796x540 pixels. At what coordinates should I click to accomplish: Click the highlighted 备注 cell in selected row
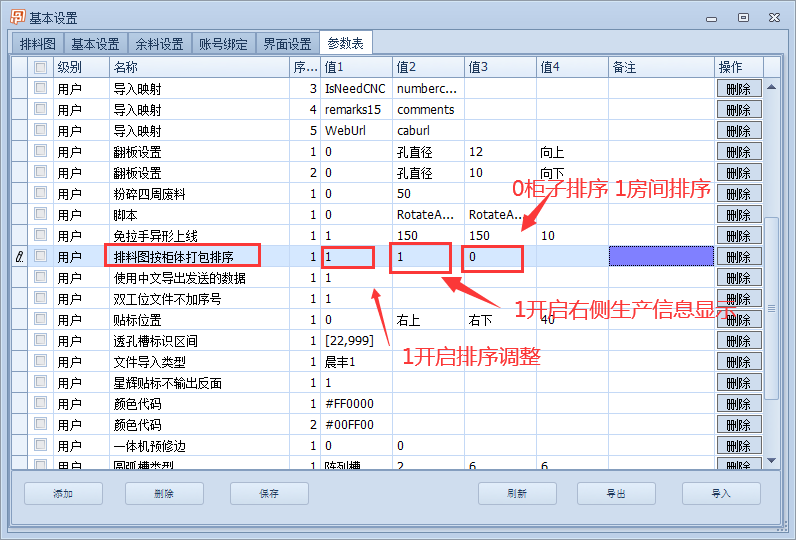point(661,256)
